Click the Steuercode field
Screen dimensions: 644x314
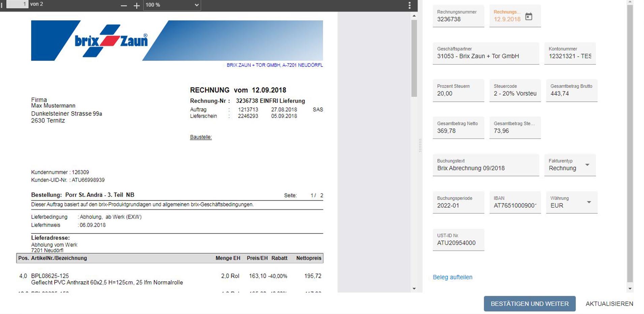click(x=515, y=90)
